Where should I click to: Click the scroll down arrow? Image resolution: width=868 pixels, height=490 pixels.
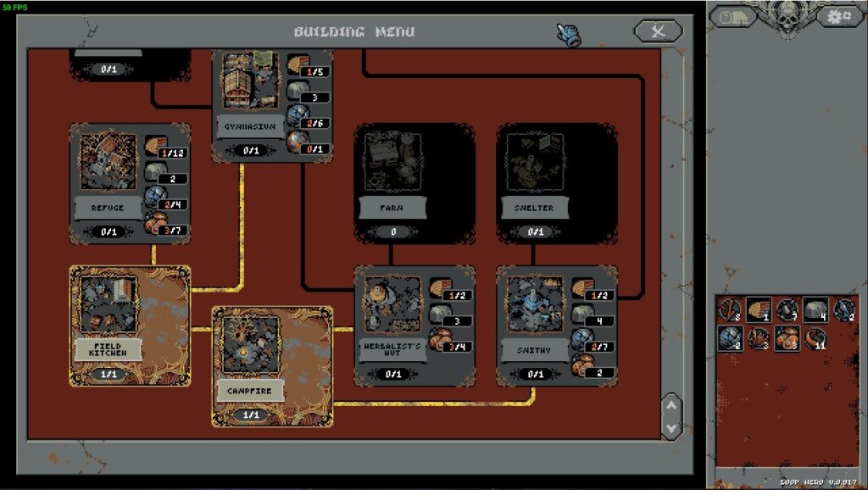click(671, 429)
